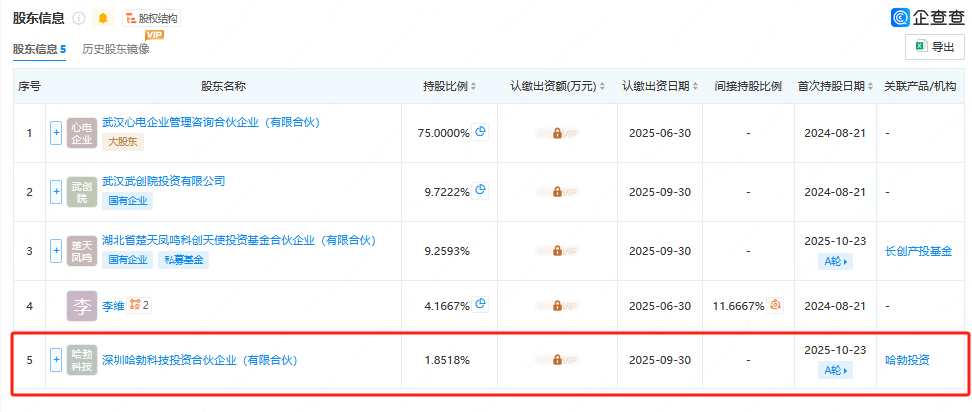Select the 股东信息 5 tab
This screenshot has height=412, width=972.
[40, 49]
